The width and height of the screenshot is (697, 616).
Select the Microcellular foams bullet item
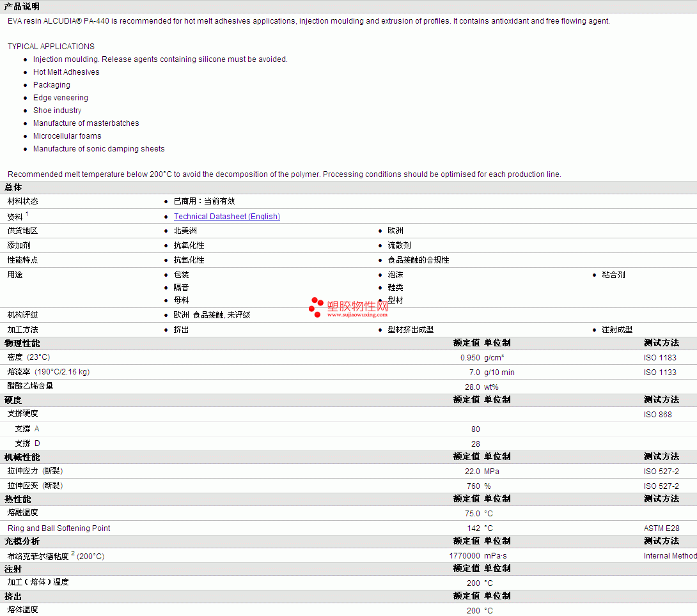coord(67,136)
